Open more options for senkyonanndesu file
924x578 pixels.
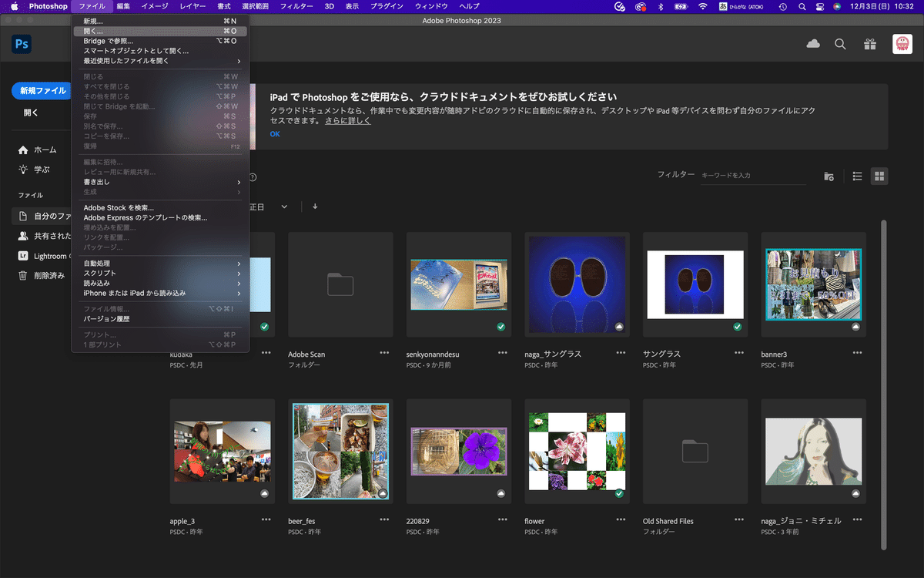503,353
